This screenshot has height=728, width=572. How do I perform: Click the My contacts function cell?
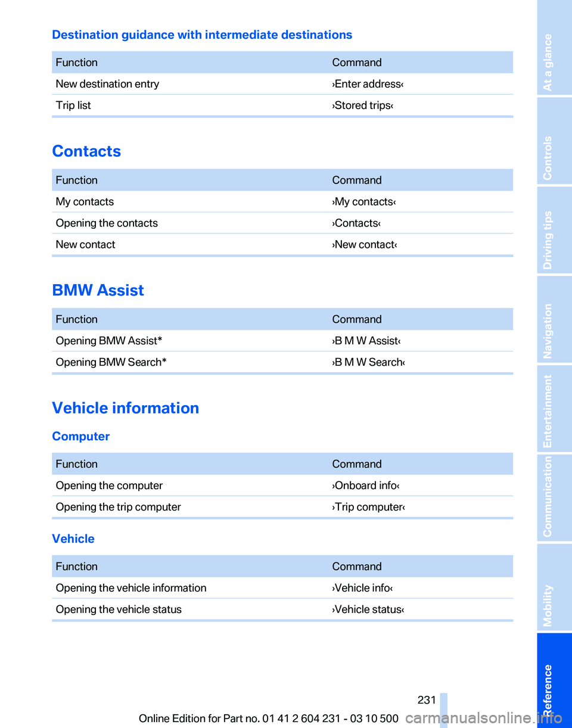coord(85,202)
